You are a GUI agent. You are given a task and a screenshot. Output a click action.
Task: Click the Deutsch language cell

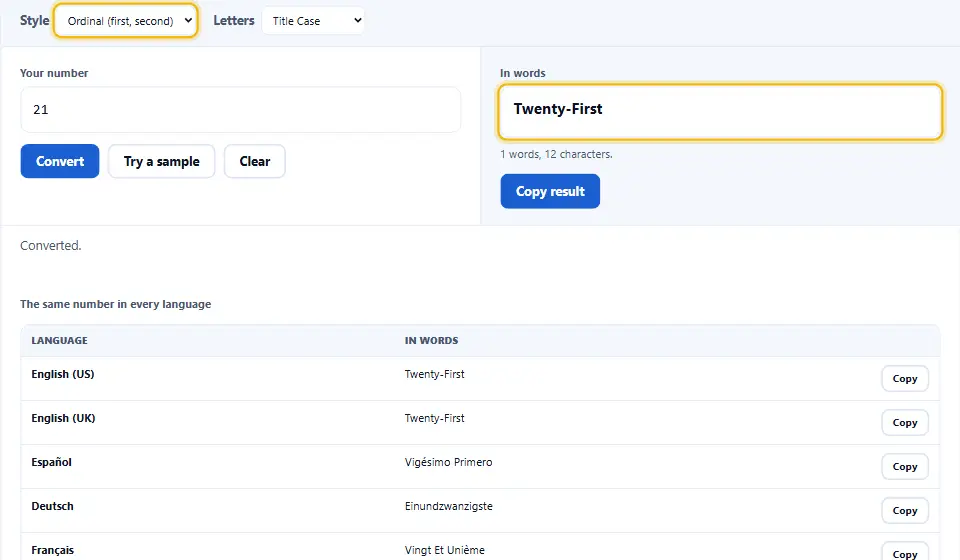click(52, 506)
